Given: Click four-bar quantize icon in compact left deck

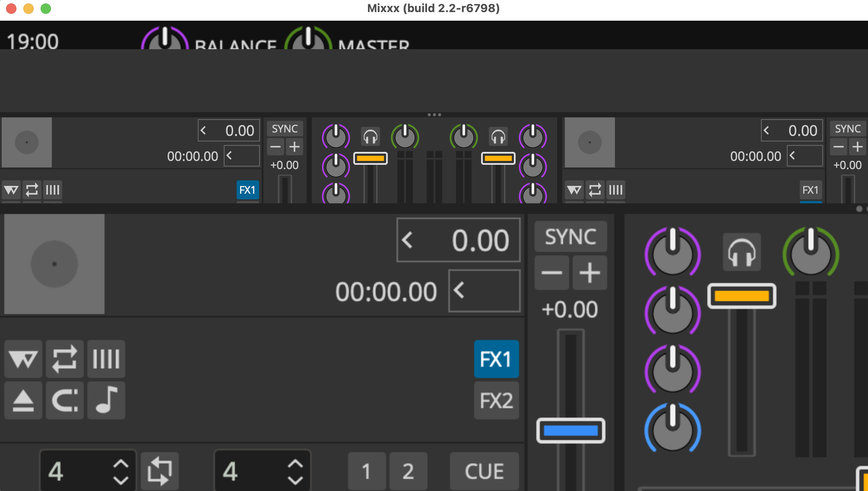Looking at the screenshot, I should tap(53, 190).
